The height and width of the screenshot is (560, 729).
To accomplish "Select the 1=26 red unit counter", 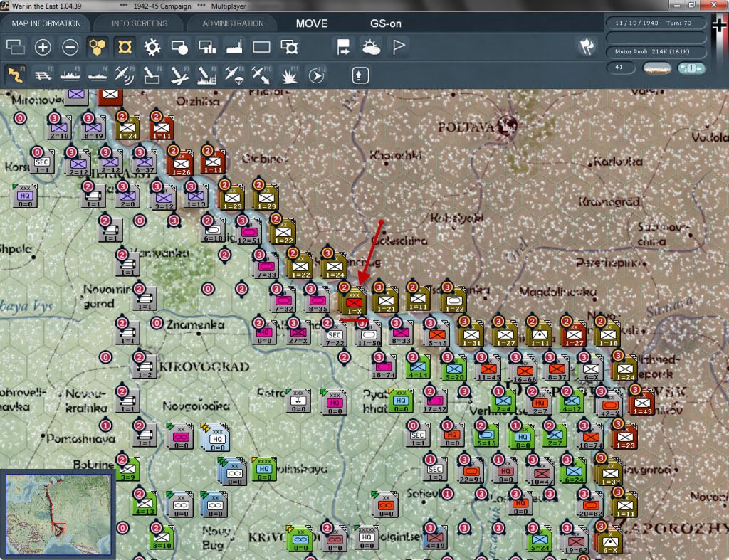I will 182,164.
